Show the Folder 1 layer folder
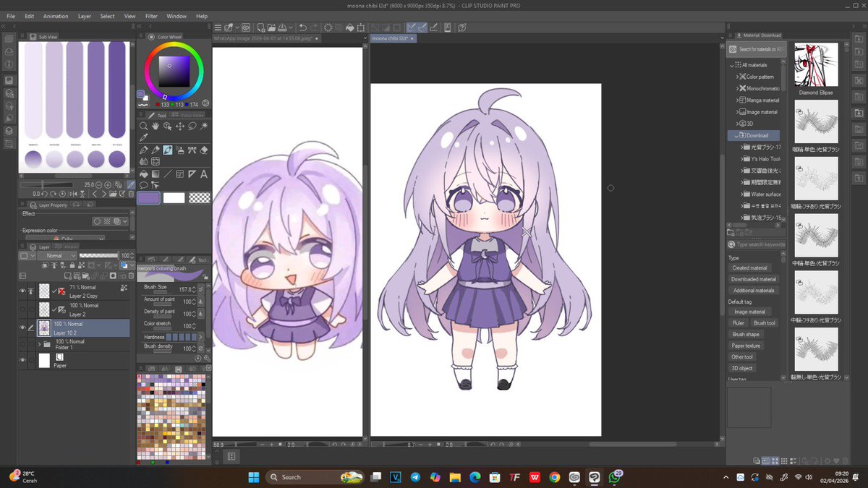This screenshot has height=488, width=868. [23, 344]
